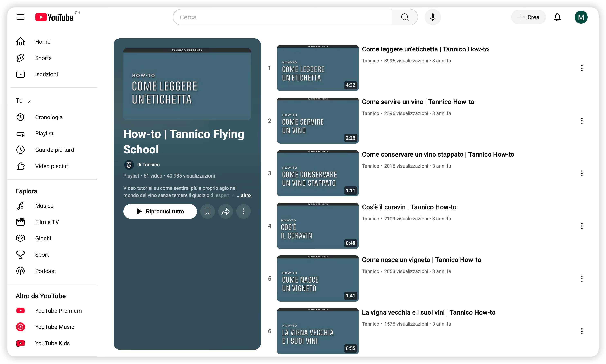The height and width of the screenshot is (364, 606).
Task: Click the voice search microphone icon
Action: pyautogui.click(x=432, y=17)
